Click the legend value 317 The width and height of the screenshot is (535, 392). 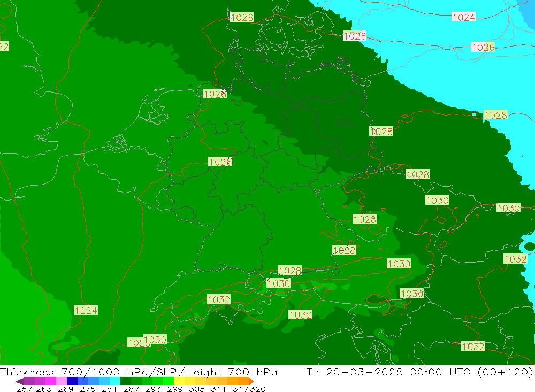[240, 389]
